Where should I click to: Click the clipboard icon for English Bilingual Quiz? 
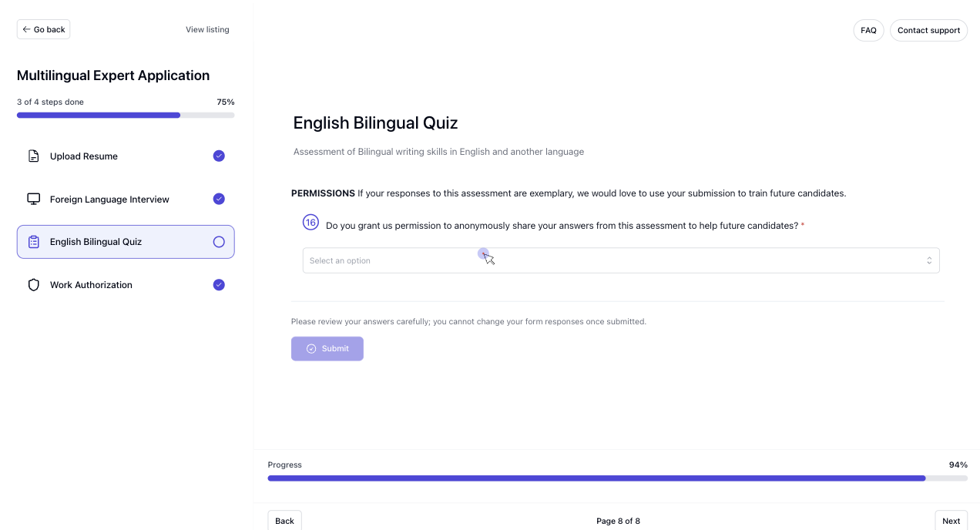point(34,241)
